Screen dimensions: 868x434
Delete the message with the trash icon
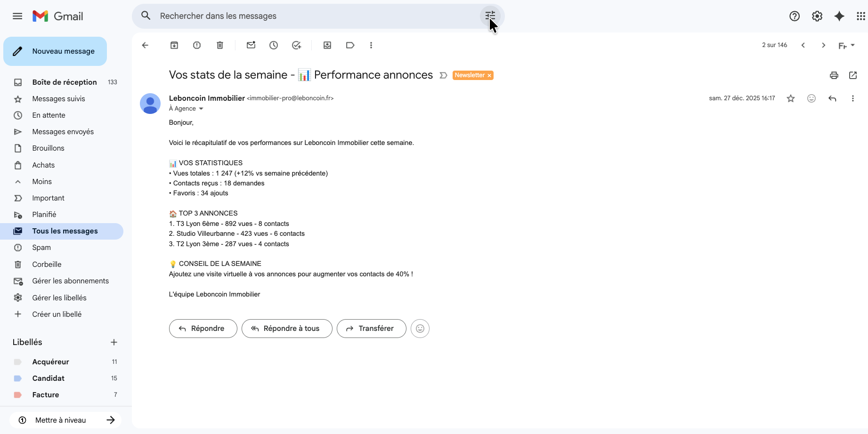pyautogui.click(x=220, y=45)
